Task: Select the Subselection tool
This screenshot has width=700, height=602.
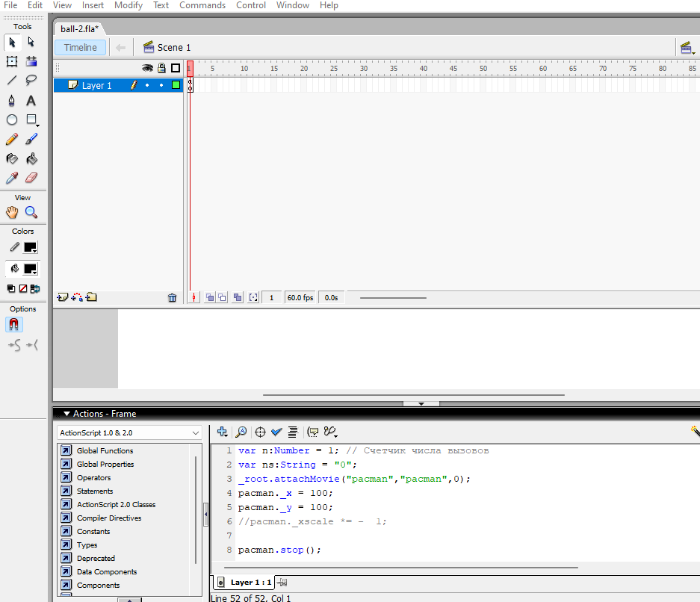Action: [31, 42]
